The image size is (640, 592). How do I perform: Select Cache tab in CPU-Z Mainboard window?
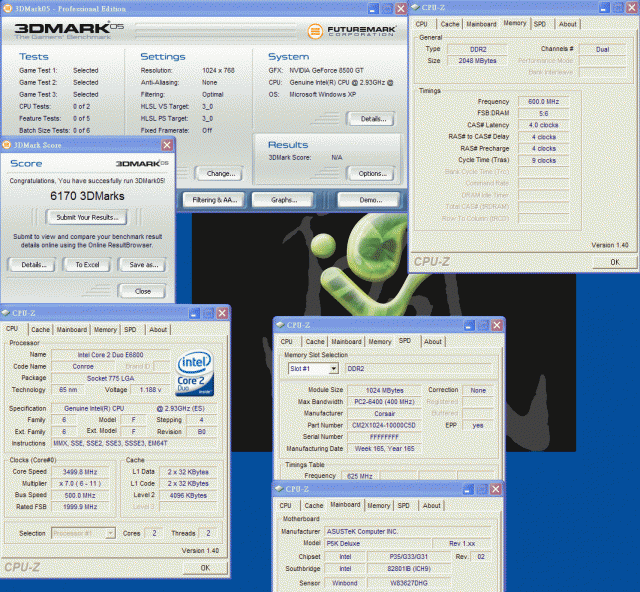click(x=313, y=505)
